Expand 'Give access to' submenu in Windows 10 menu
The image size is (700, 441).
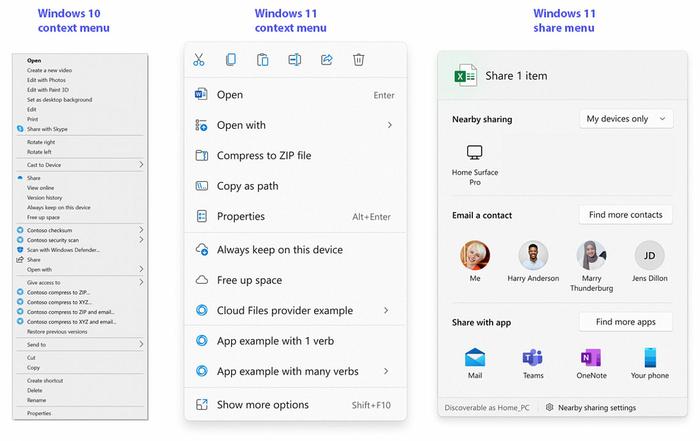pyautogui.click(x=141, y=282)
